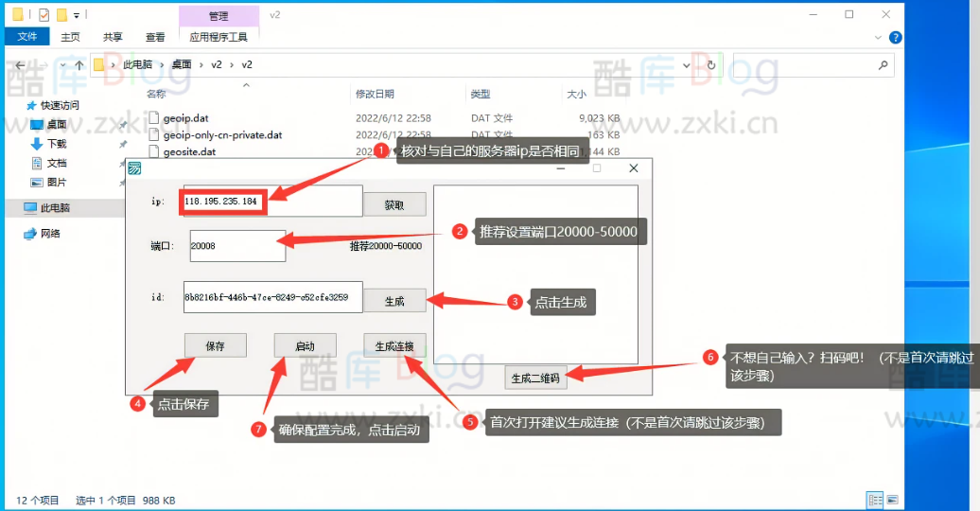Select 此电脑 in the navigation pane
The image size is (980, 511).
coord(55,207)
